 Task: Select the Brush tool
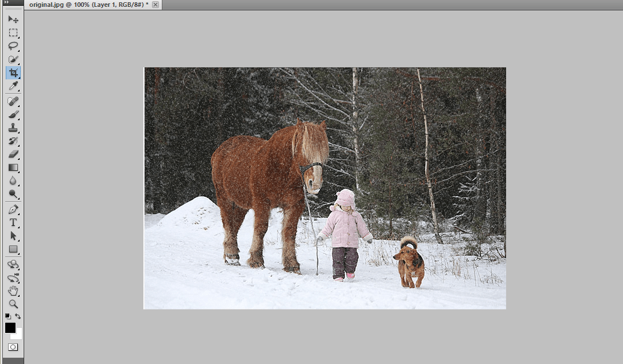click(x=13, y=114)
